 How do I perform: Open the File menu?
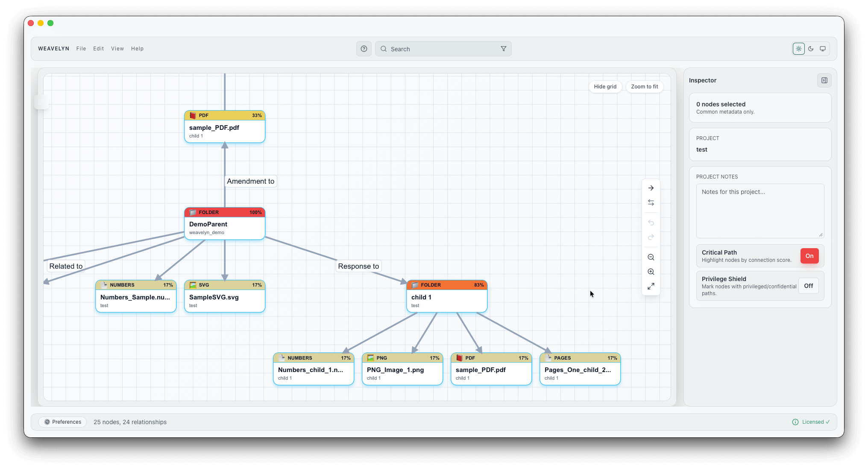[x=81, y=49]
